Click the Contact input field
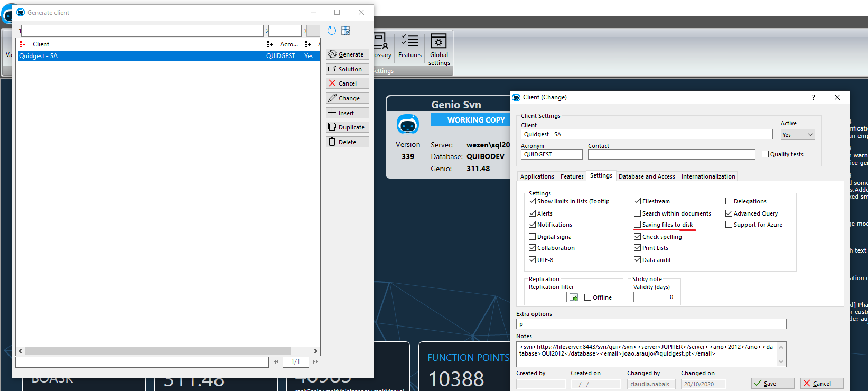The image size is (868, 391). [671, 154]
